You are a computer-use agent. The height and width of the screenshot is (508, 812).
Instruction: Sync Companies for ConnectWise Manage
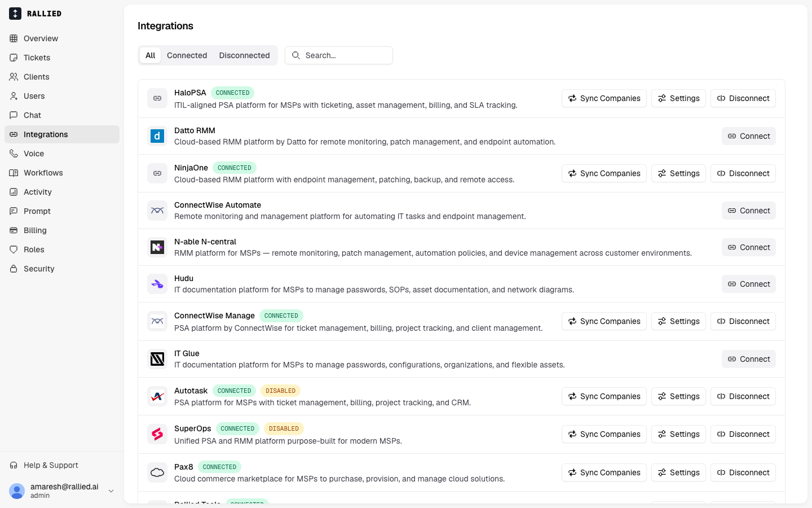[x=604, y=321]
